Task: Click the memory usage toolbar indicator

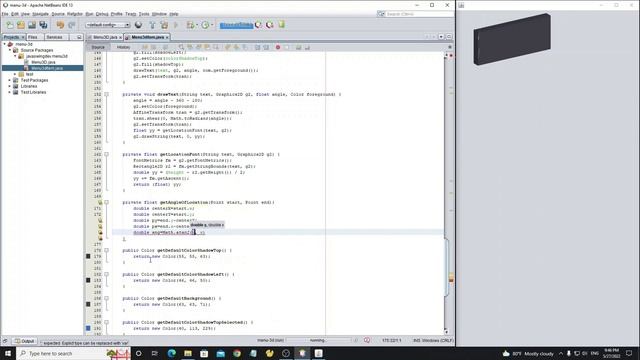Action: [x=236, y=25]
